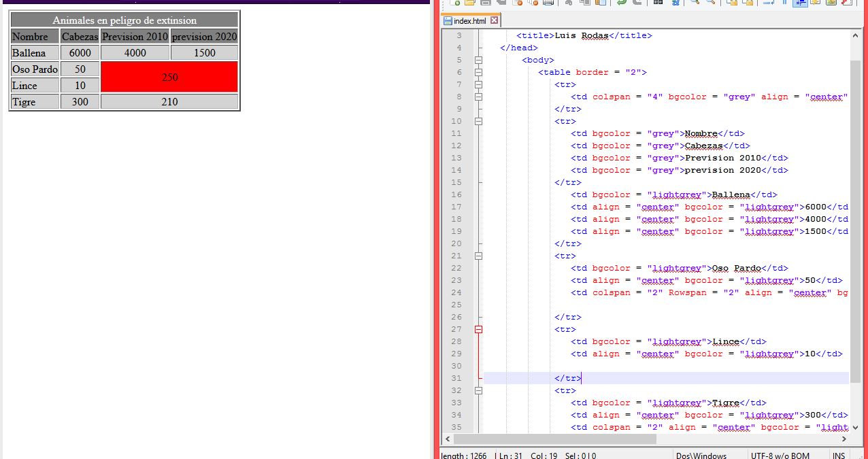The image size is (868, 459).
Task: Click the Dos\Windows line ending label
Action: tap(701, 455)
